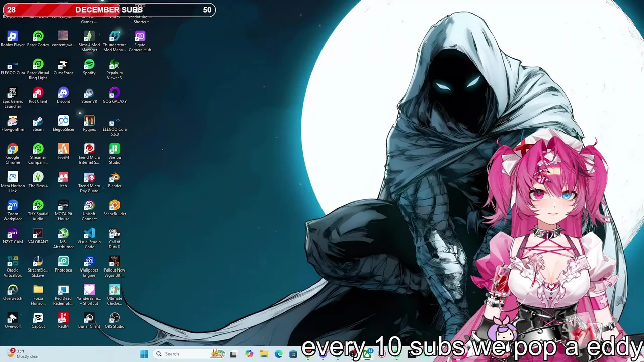Select the Overwolf desktop icon
Screen dimensions: 644x362
pyautogui.click(x=13, y=320)
